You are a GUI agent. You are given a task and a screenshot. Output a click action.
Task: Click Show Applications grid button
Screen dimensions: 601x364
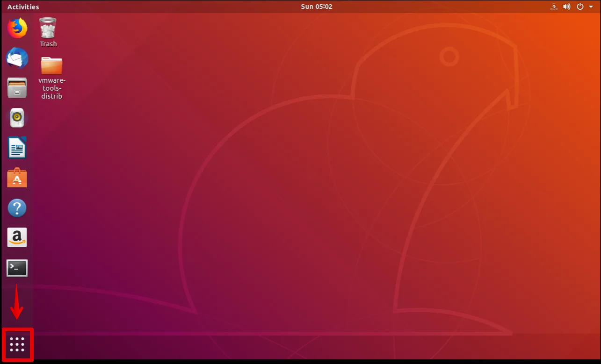click(x=17, y=345)
